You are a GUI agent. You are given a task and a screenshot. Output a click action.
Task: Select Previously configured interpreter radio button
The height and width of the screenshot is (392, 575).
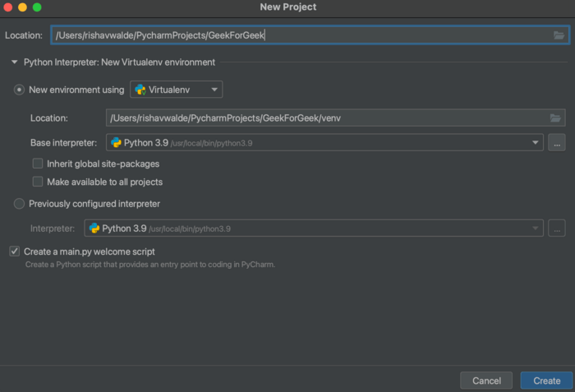(19, 204)
